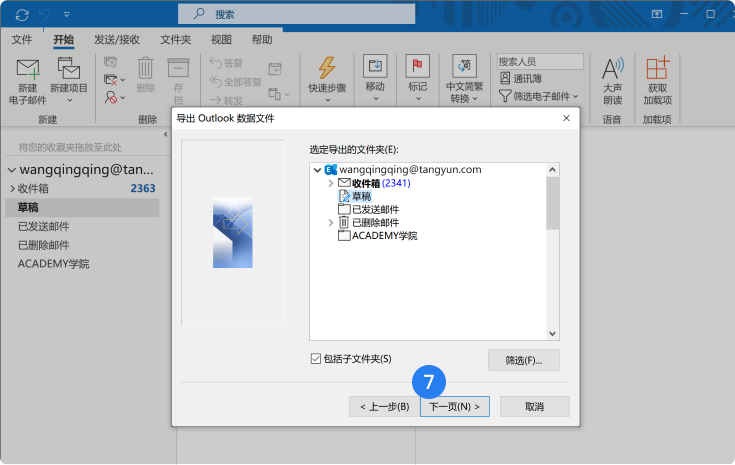
Task: Click the Forward (转发) button
Action: [x=226, y=100]
